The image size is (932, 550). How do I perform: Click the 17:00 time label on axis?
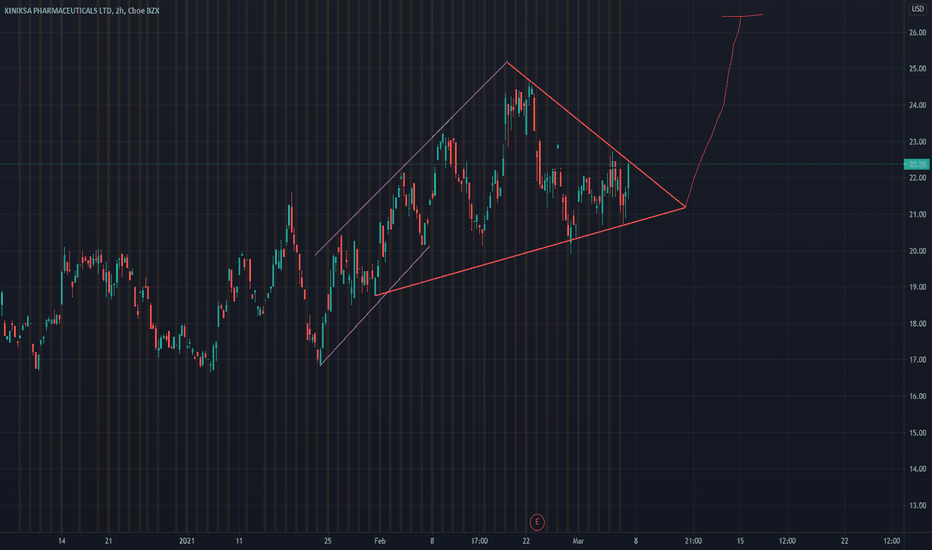pyautogui.click(x=479, y=541)
